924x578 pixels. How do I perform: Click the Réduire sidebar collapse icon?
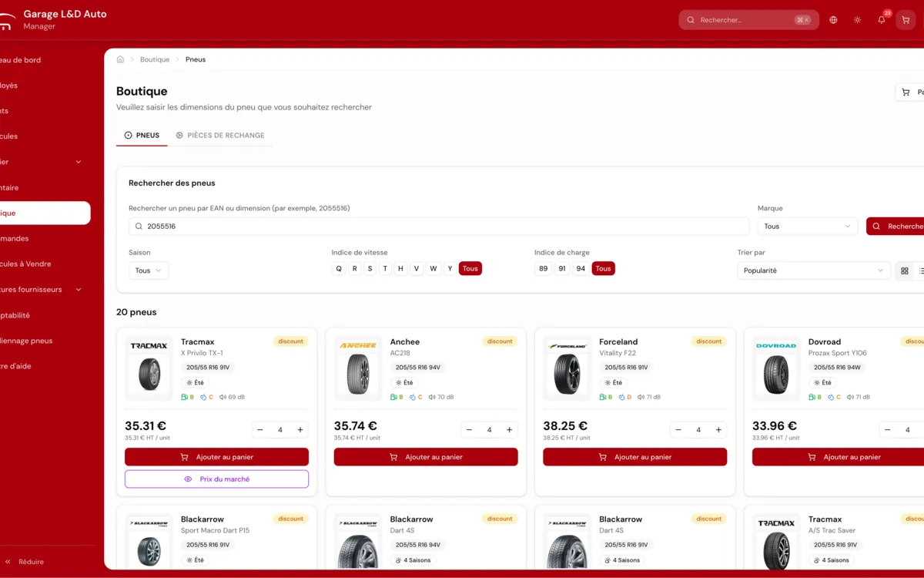8,562
